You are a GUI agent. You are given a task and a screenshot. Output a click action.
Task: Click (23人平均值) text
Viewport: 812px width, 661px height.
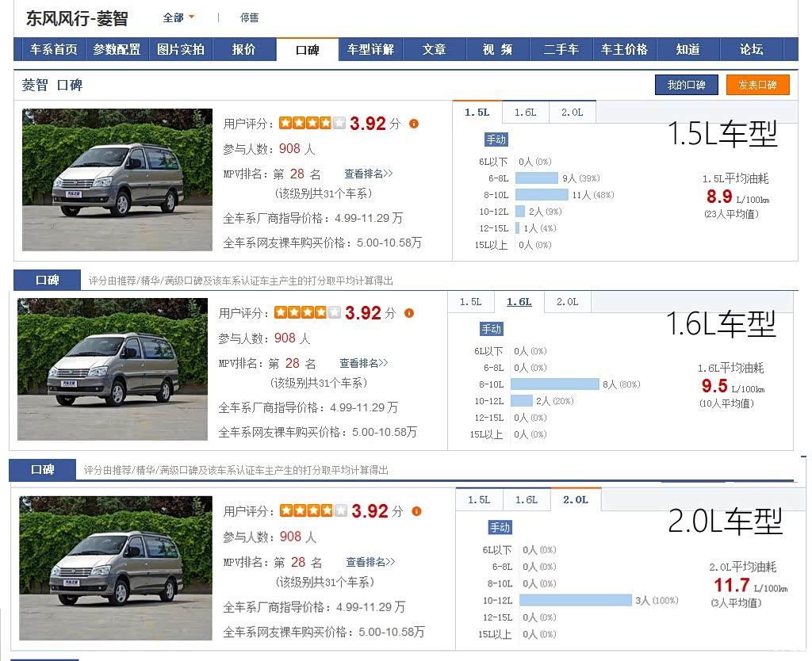730,214
